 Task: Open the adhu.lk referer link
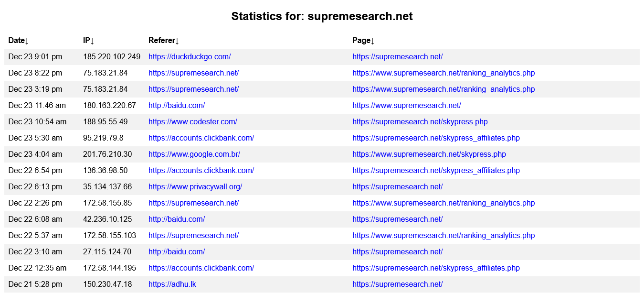pos(172,284)
